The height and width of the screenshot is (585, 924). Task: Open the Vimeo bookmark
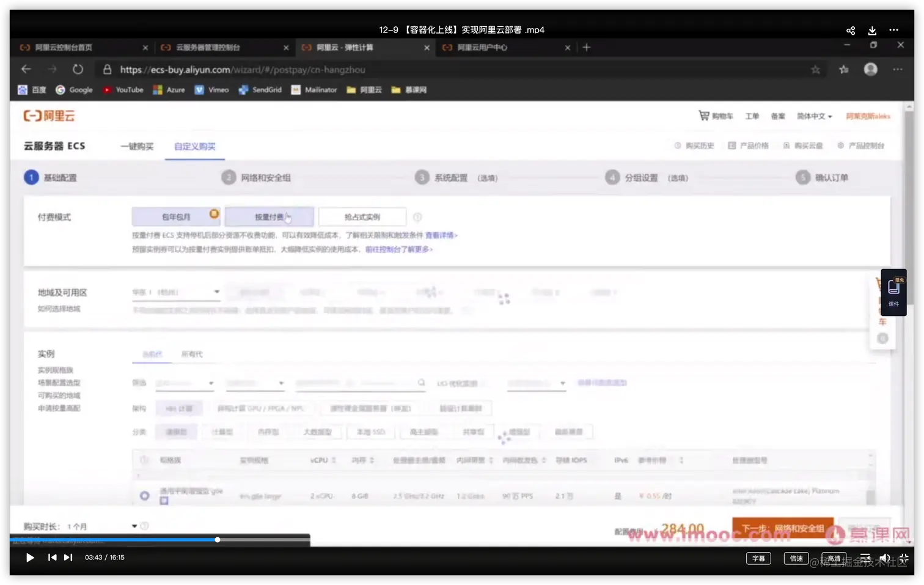tap(211, 90)
